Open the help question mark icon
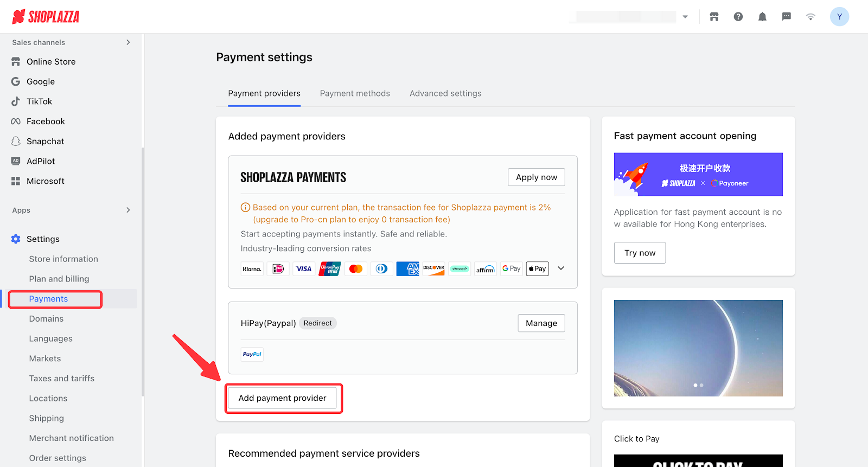Screen dimensions: 868x467 tap(738, 17)
